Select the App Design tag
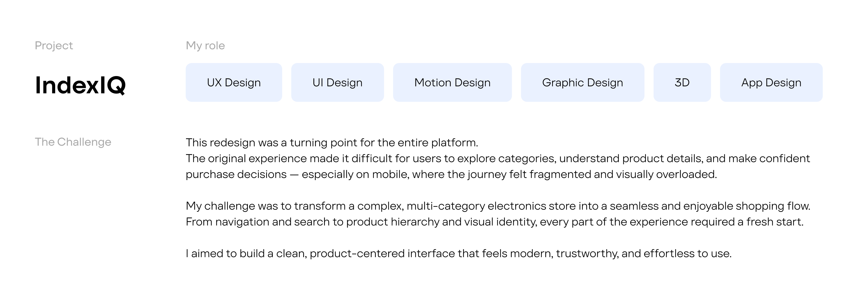 [771, 82]
